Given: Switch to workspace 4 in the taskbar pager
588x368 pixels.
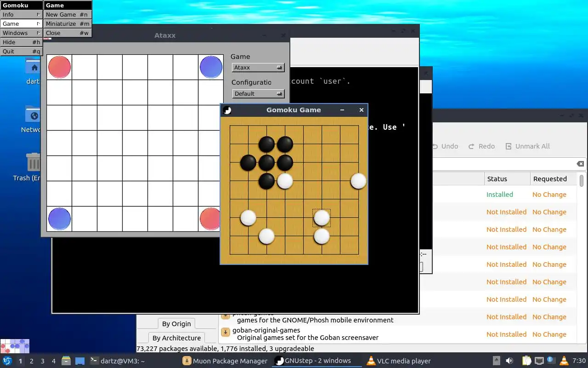Looking at the screenshot, I should (54, 361).
